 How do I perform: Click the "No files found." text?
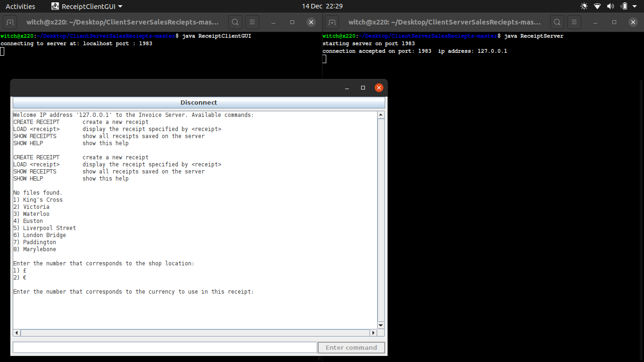pos(38,193)
